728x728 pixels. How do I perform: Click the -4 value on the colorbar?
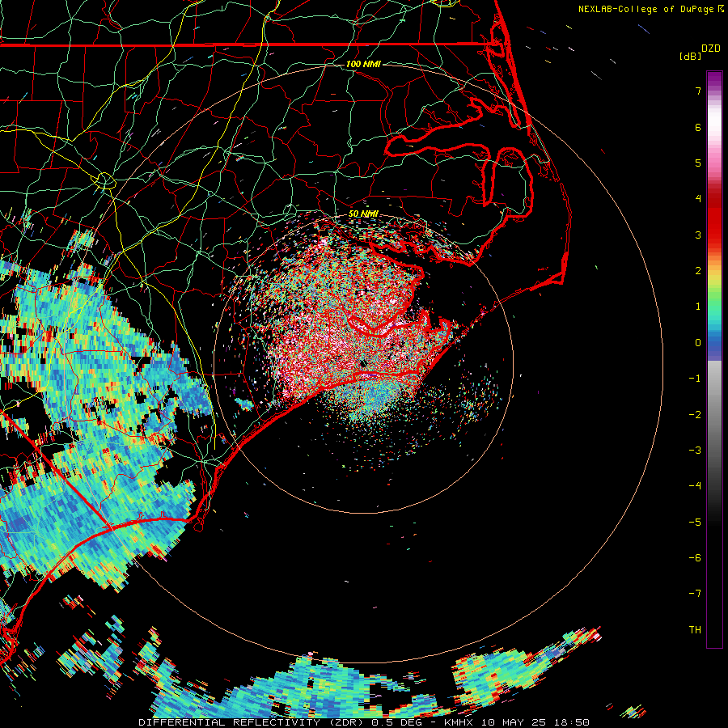point(695,486)
